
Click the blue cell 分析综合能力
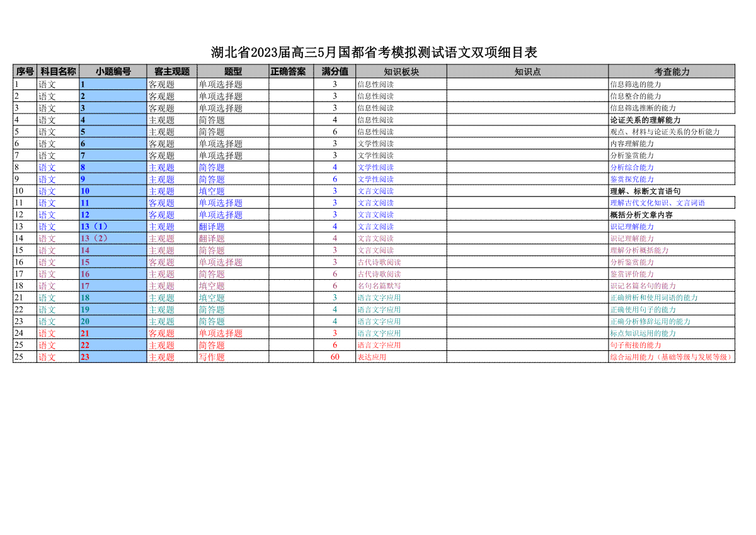coord(672,168)
